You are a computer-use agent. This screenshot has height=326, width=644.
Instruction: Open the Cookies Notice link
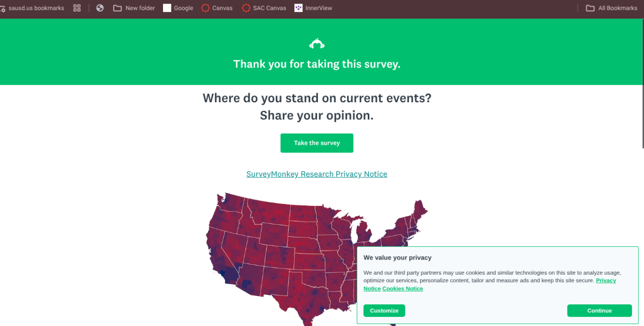click(403, 289)
